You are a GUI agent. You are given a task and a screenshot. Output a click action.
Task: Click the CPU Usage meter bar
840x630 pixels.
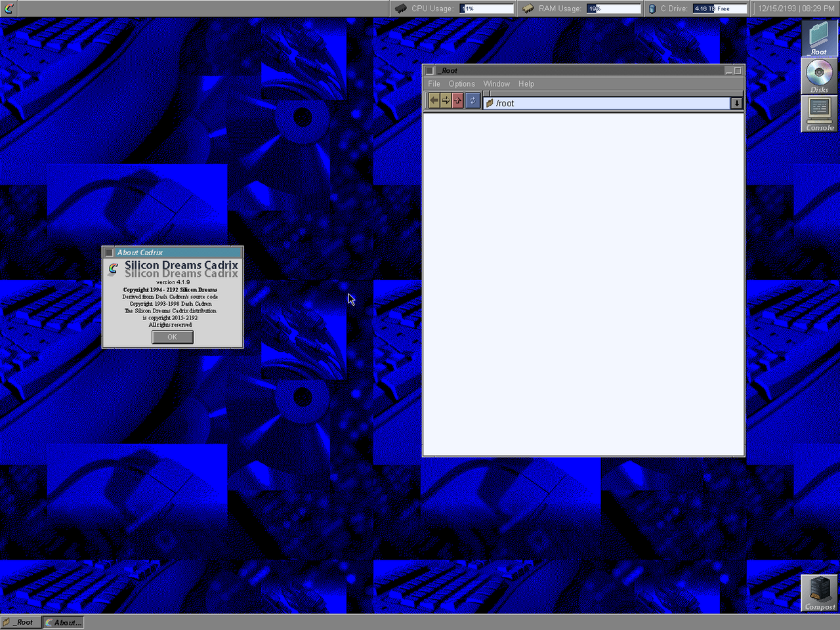point(486,9)
